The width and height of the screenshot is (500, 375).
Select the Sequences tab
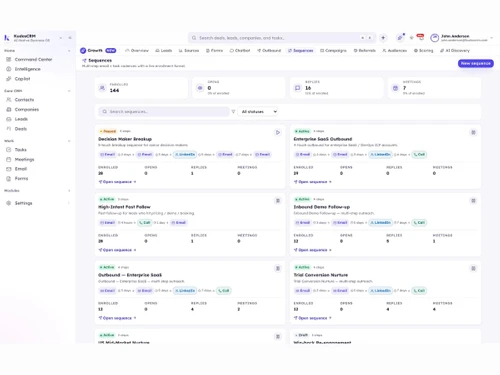tap(301, 51)
